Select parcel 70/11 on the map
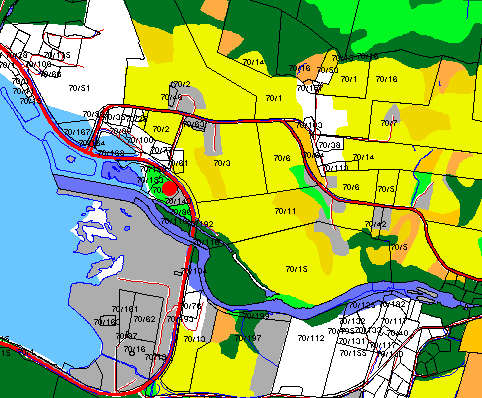 click(x=285, y=211)
